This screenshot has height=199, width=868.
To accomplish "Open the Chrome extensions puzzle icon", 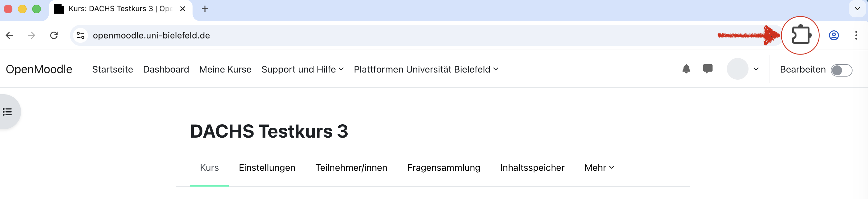I will [x=801, y=35].
